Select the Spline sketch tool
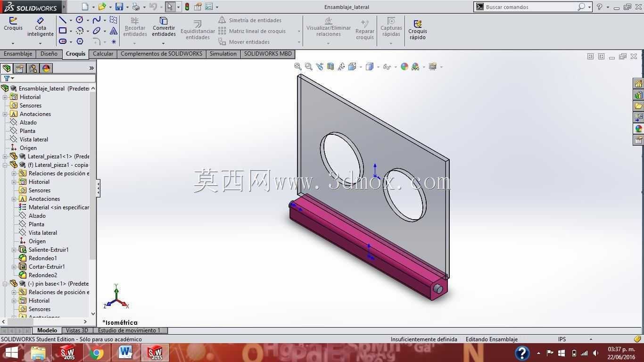Screen dimensions: 644x362 [x=97, y=20]
